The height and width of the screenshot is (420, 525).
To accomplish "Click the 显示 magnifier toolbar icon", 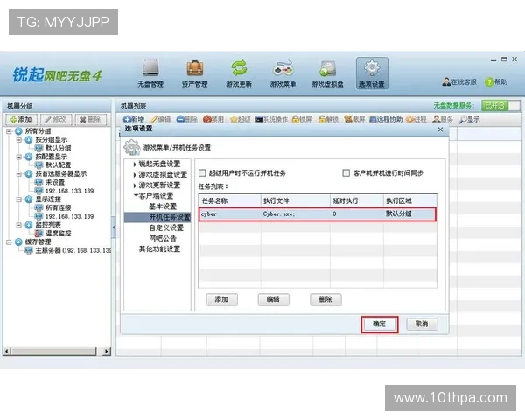I will (x=470, y=119).
